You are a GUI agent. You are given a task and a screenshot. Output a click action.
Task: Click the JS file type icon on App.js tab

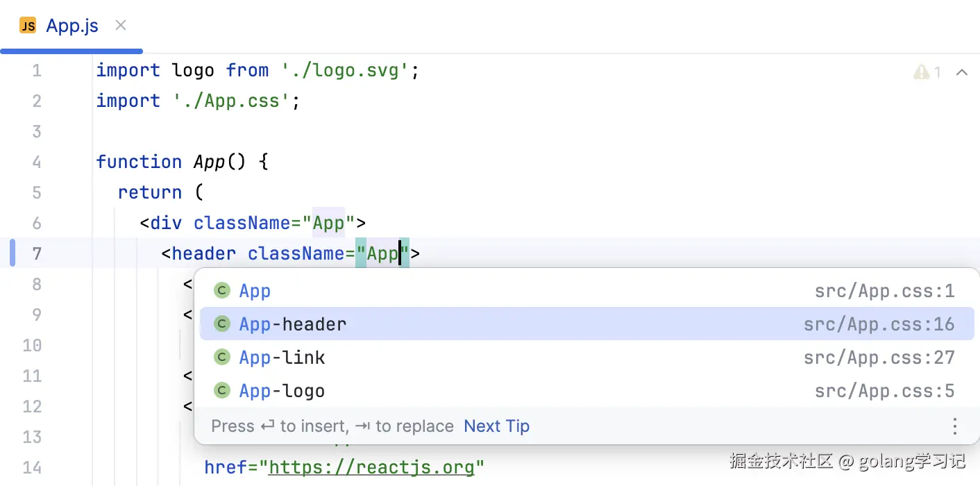coord(28,25)
